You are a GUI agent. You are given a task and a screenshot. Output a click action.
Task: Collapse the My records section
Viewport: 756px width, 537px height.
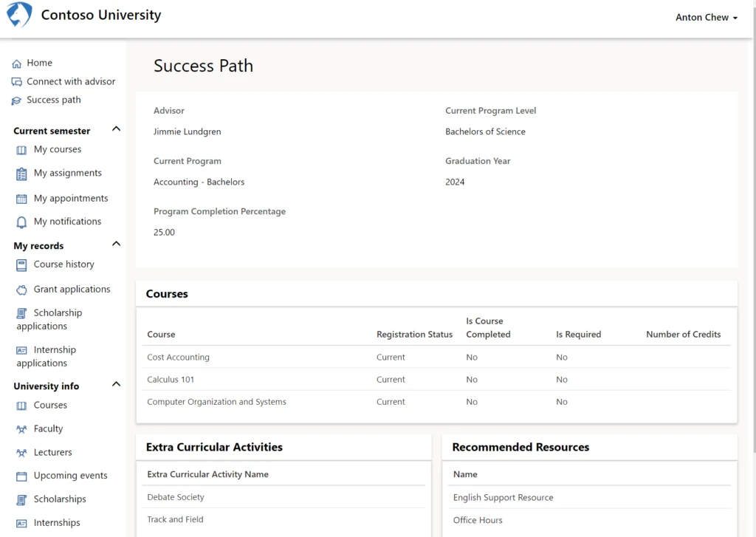(x=115, y=243)
